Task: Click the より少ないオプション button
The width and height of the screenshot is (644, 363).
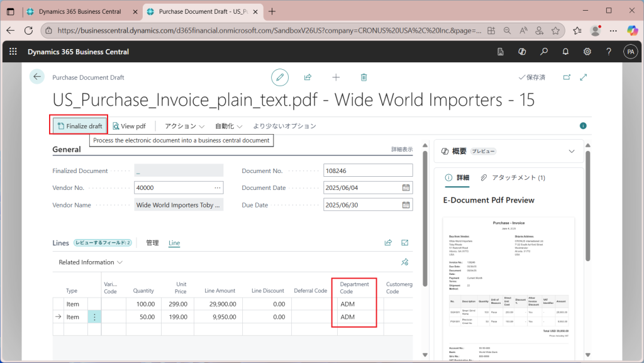Action: click(285, 126)
